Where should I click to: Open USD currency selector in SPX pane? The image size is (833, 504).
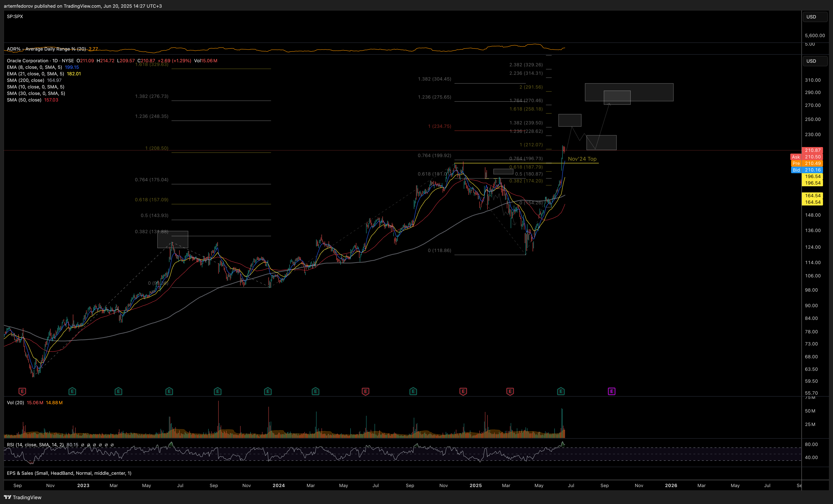click(815, 17)
